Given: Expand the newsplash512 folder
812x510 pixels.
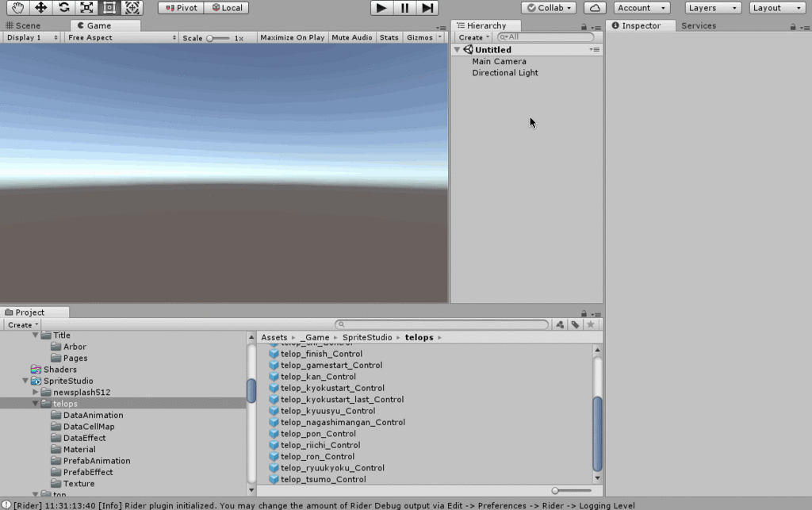Looking at the screenshot, I should [x=35, y=392].
